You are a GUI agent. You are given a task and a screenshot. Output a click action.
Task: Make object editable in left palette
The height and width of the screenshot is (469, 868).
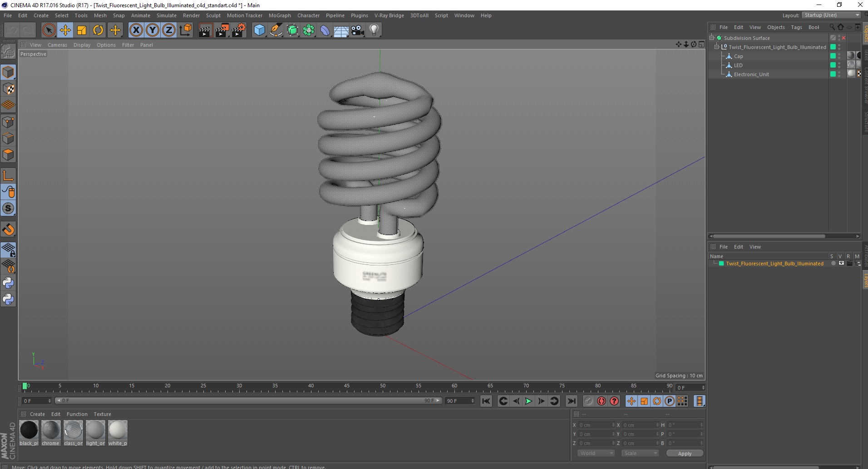click(x=8, y=51)
